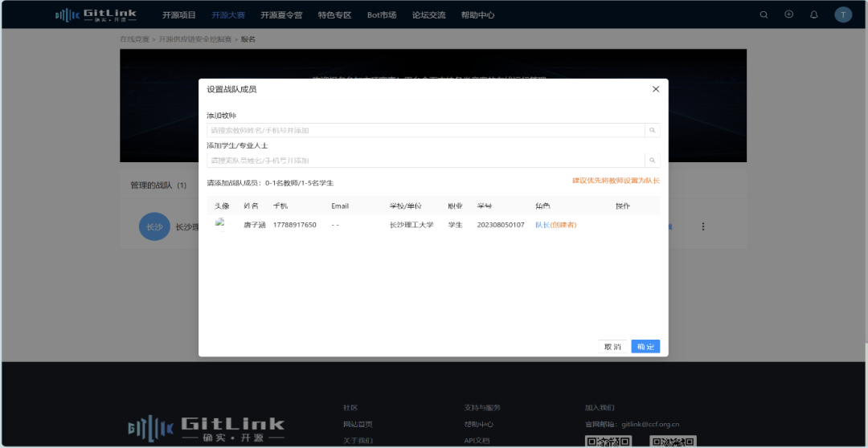Open 论坛交流 in the navigation bar
868x448 pixels.
(428, 15)
